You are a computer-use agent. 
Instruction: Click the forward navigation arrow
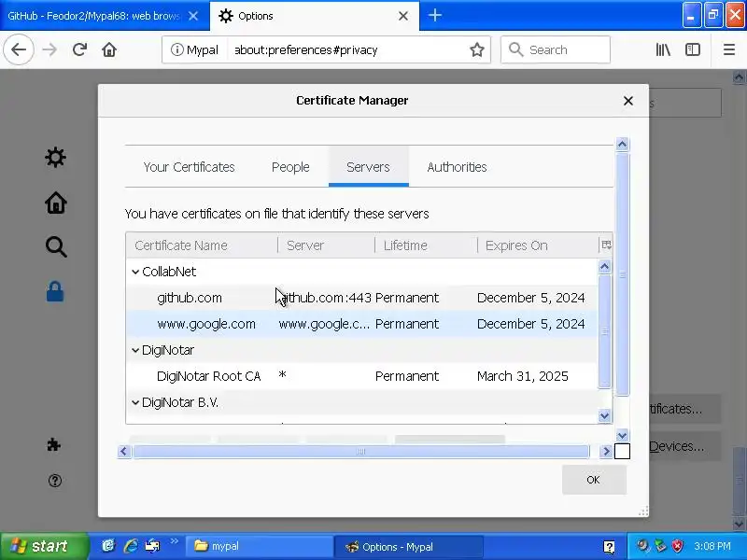(49, 49)
